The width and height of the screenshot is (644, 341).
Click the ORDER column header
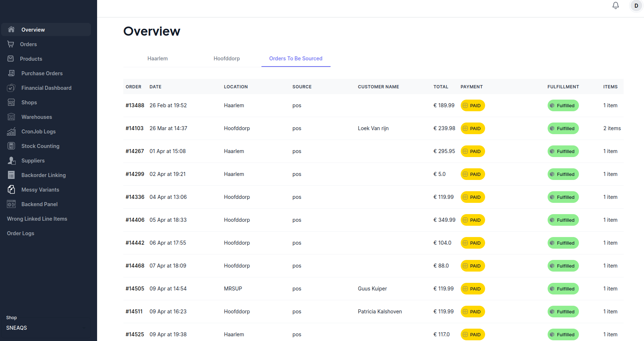(x=133, y=87)
